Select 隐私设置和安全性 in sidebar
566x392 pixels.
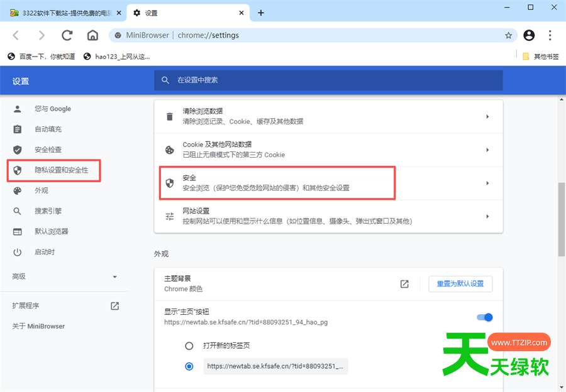(x=54, y=170)
